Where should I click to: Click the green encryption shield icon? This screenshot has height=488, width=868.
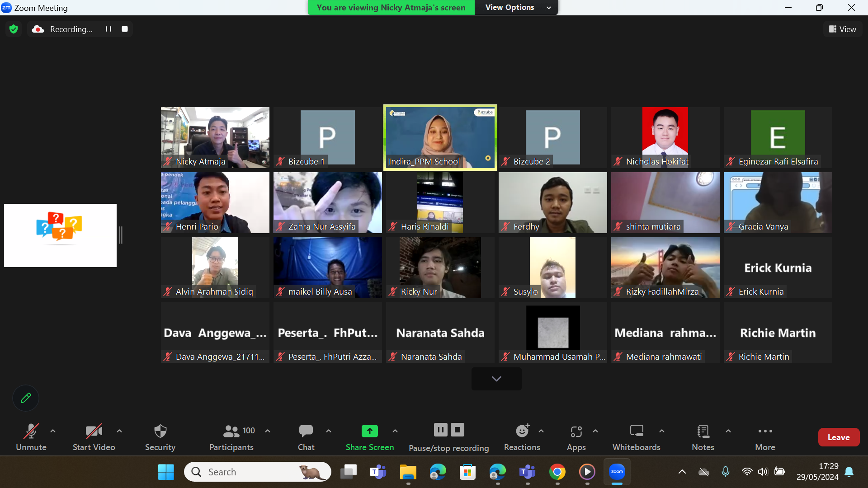(14, 29)
